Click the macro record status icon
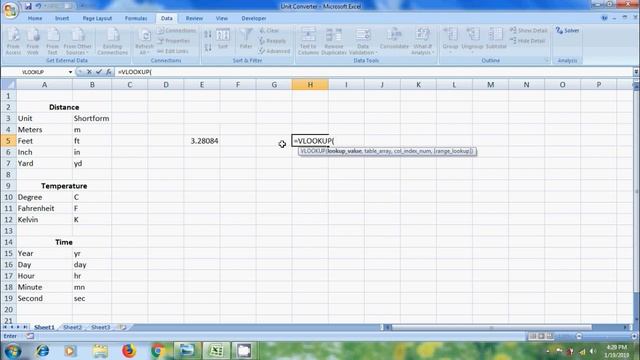The width and height of the screenshot is (640, 360). tap(29, 336)
